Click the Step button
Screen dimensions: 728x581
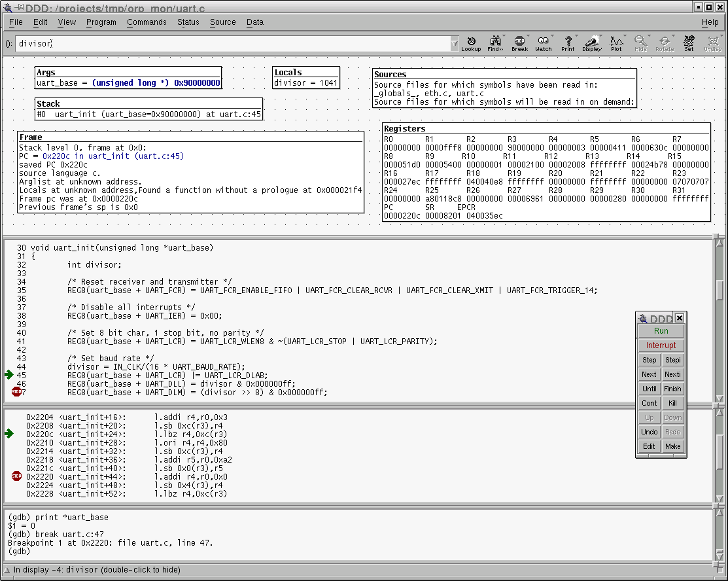click(x=649, y=360)
